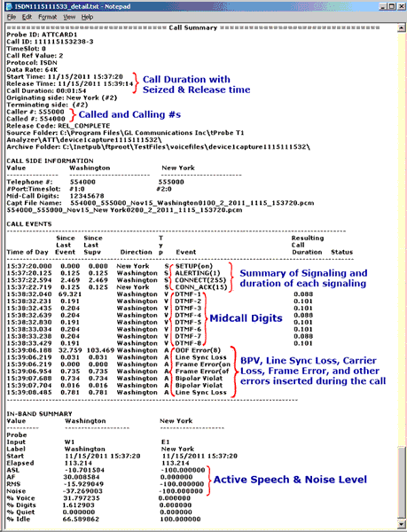Click the 'IN-BAND SUMMARY' heading

[x=39, y=414]
